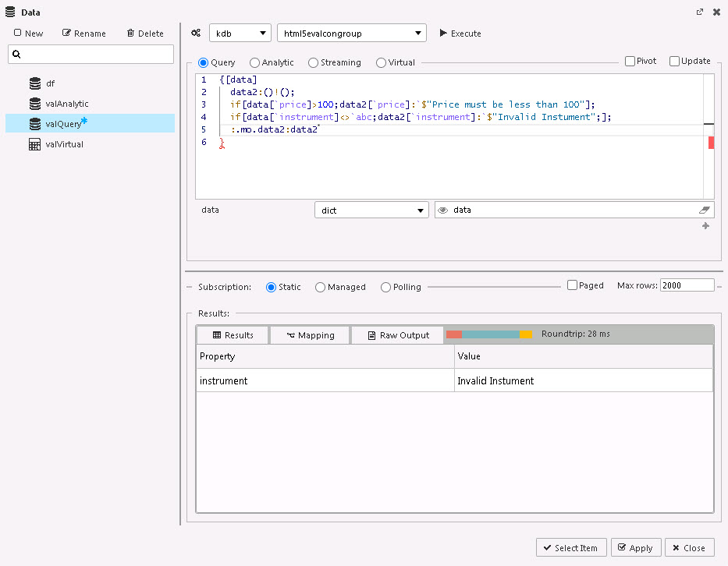Open the Raw Output tab
Image resolution: width=728 pixels, height=566 pixels.
click(x=396, y=334)
